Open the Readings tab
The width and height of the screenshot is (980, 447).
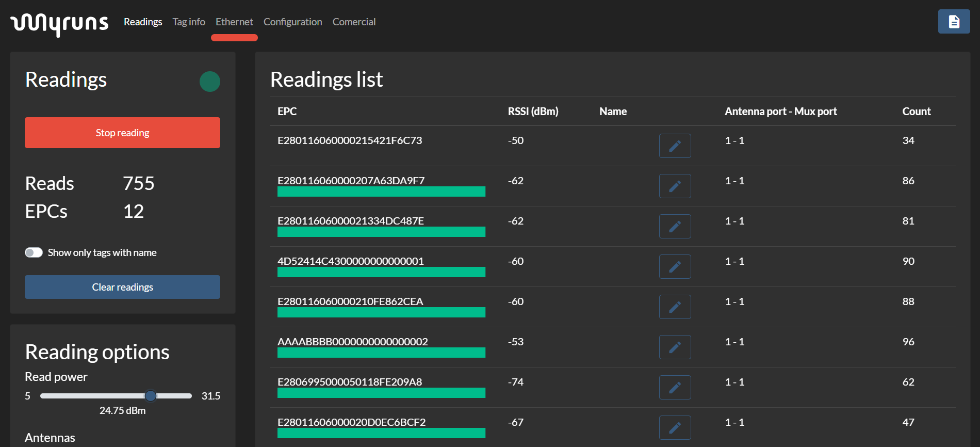click(x=143, y=22)
